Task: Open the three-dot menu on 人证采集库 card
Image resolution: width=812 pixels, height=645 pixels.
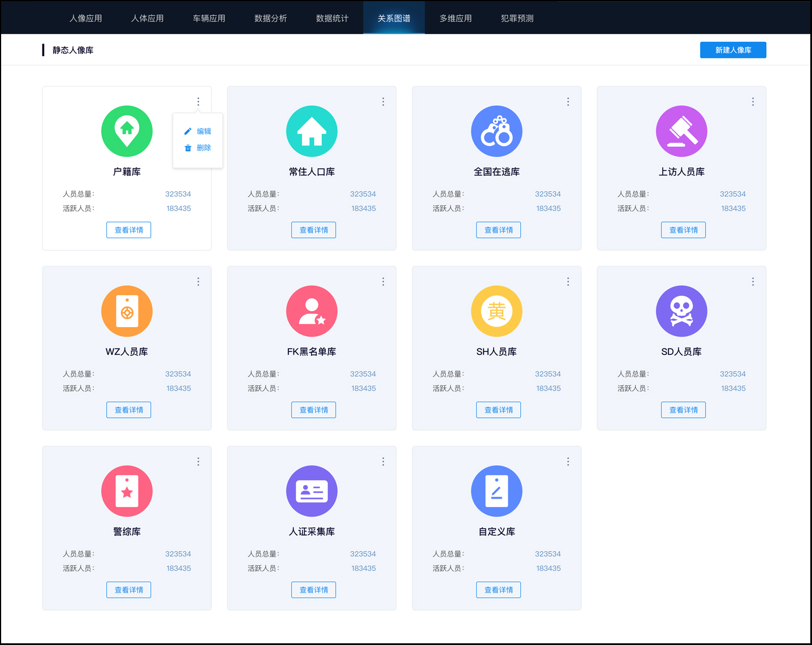Action: coord(383,462)
